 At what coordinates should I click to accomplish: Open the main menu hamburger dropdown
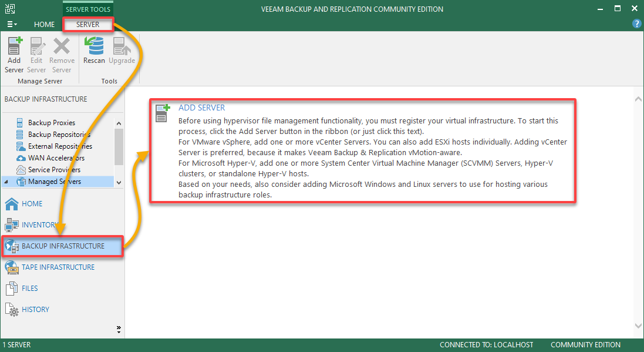click(x=12, y=24)
